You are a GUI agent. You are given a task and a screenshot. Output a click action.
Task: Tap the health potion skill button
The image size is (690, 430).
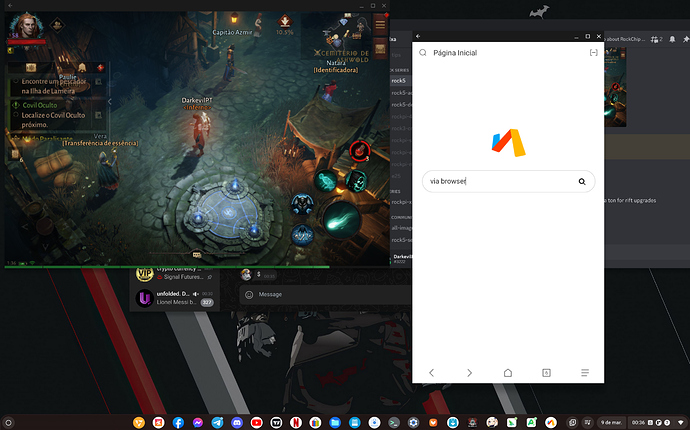tap(360, 151)
